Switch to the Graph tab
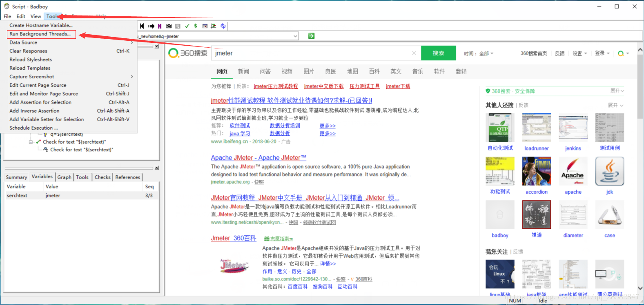 (65, 177)
